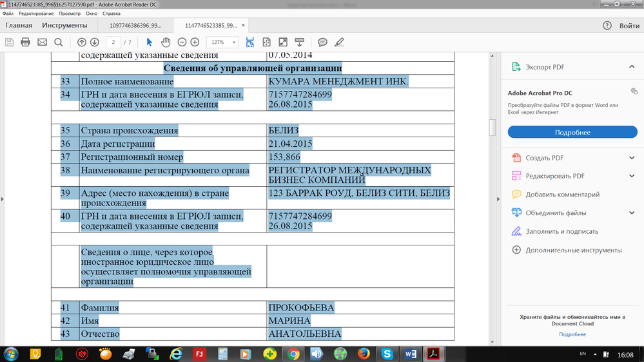This screenshot has width=644, height=362.
Task: Click the page number input field
Action: point(113,43)
